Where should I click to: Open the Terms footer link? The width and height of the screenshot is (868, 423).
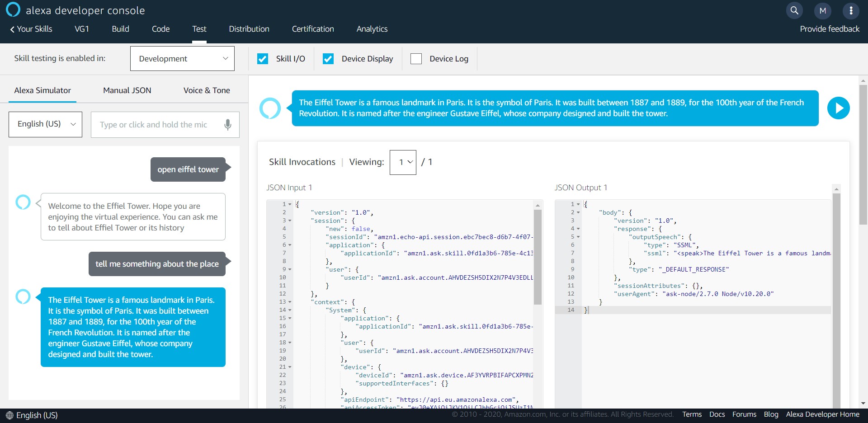tap(692, 414)
